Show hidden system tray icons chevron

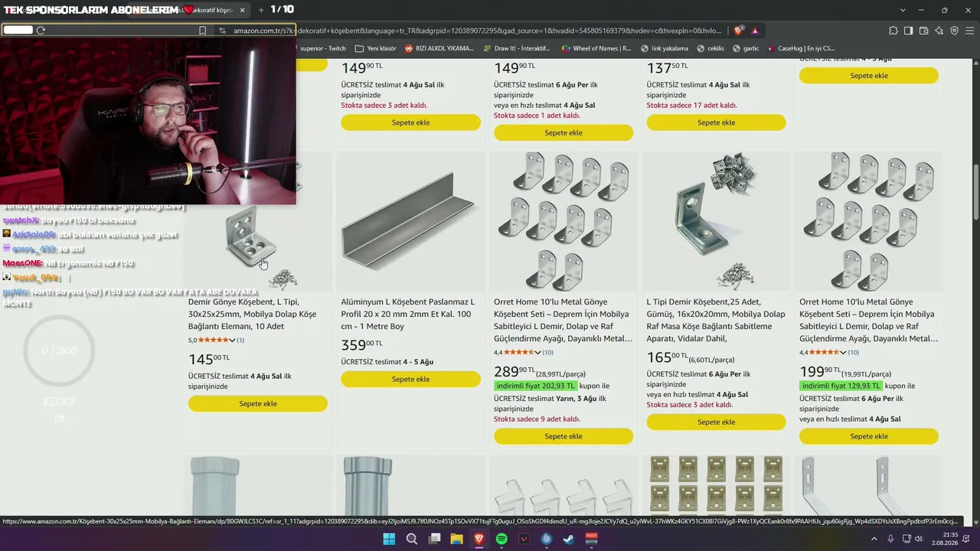click(x=874, y=539)
